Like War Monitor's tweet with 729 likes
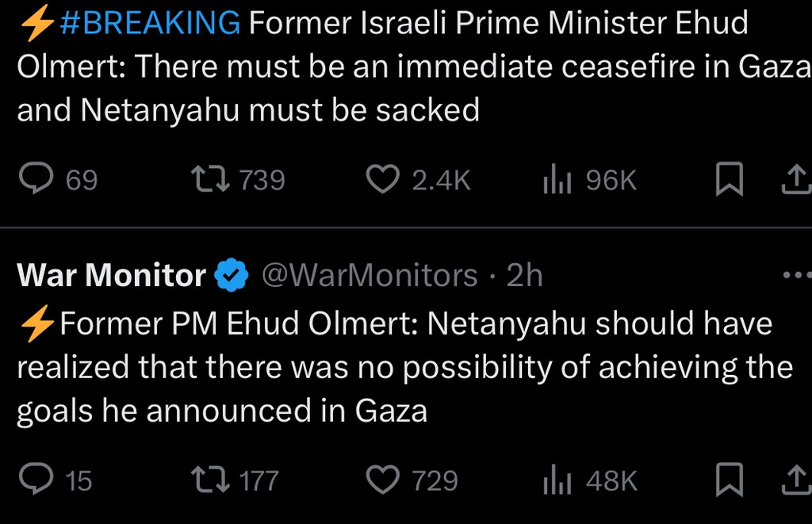This screenshot has height=524, width=812. pyautogui.click(x=383, y=480)
